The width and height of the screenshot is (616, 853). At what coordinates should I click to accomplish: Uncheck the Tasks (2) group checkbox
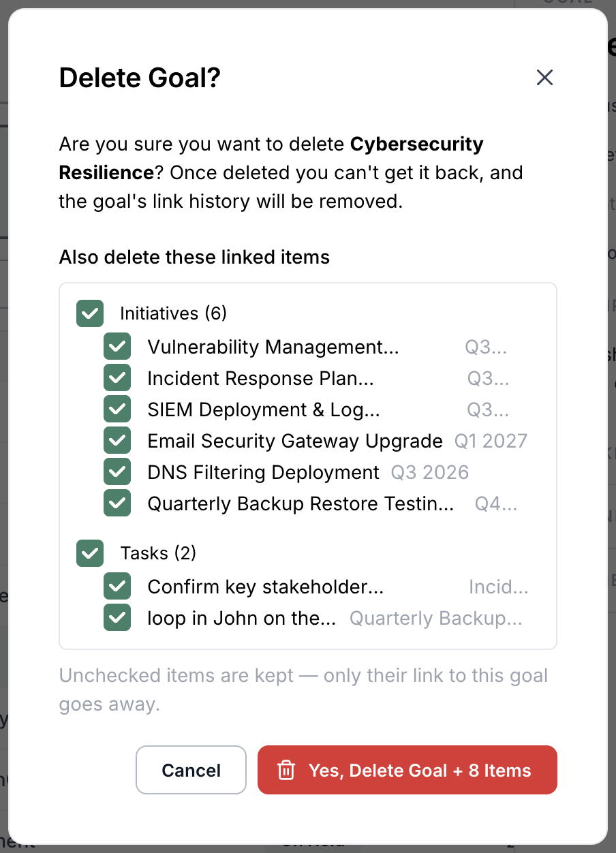(x=90, y=553)
